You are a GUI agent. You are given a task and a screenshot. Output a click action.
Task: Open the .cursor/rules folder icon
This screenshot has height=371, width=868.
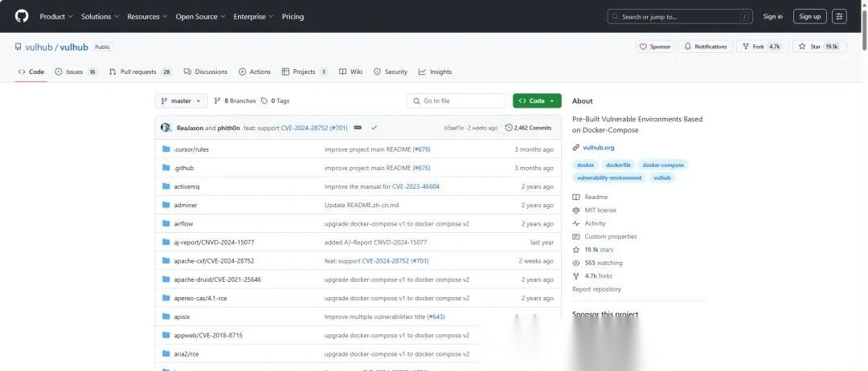coord(166,149)
